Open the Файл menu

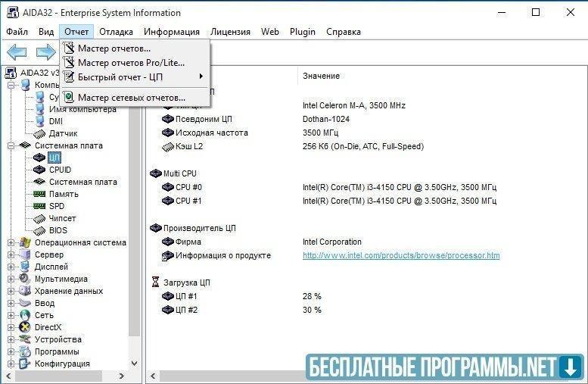[17, 32]
